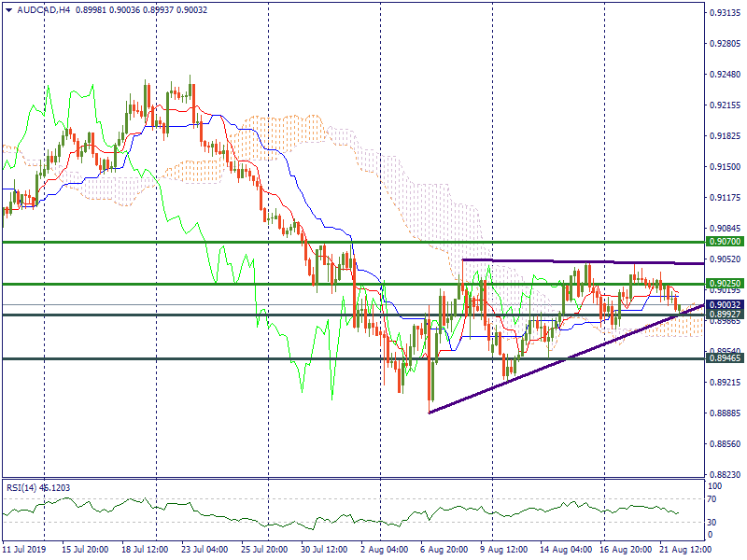The image size is (747, 560).
Task: Click the 0.90032 current price tag
Action: tap(724, 304)
